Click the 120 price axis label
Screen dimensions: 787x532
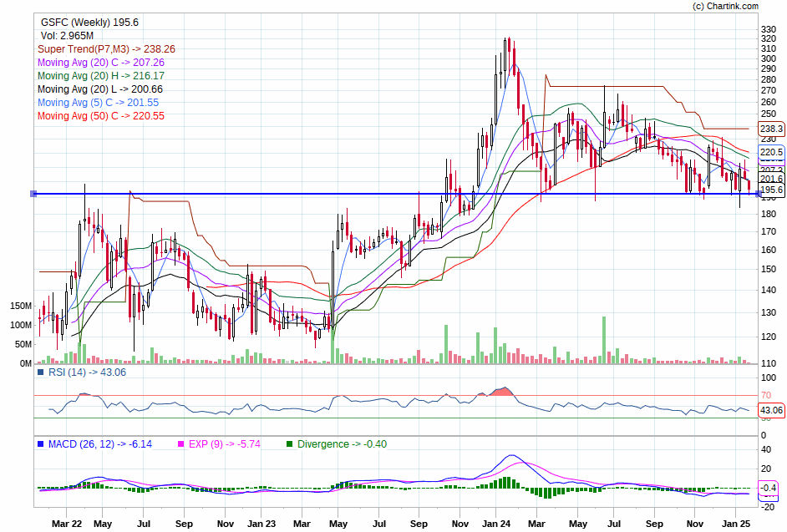[x=769, y=337]
